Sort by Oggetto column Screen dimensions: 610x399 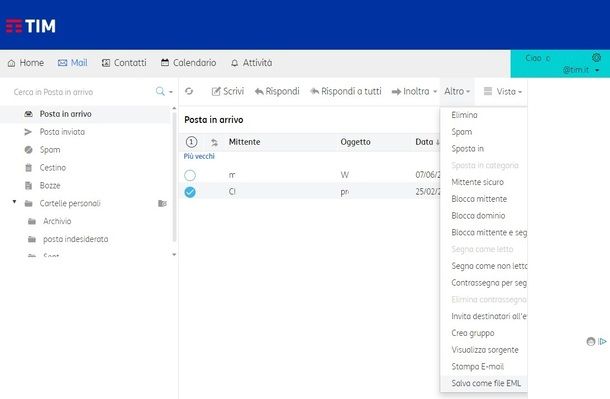tap(355, 142)
